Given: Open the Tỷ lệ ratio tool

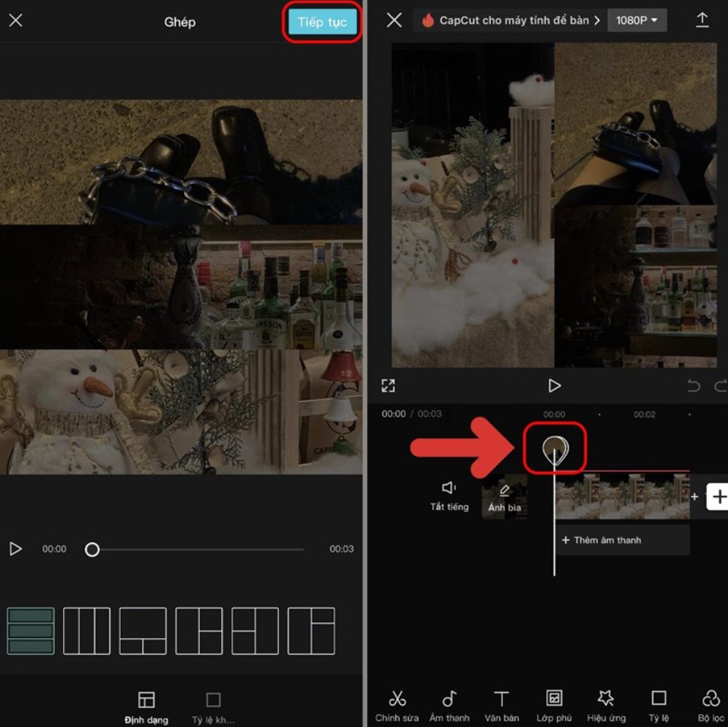Looking at the screenshot, I should click(x=658, y=706).
